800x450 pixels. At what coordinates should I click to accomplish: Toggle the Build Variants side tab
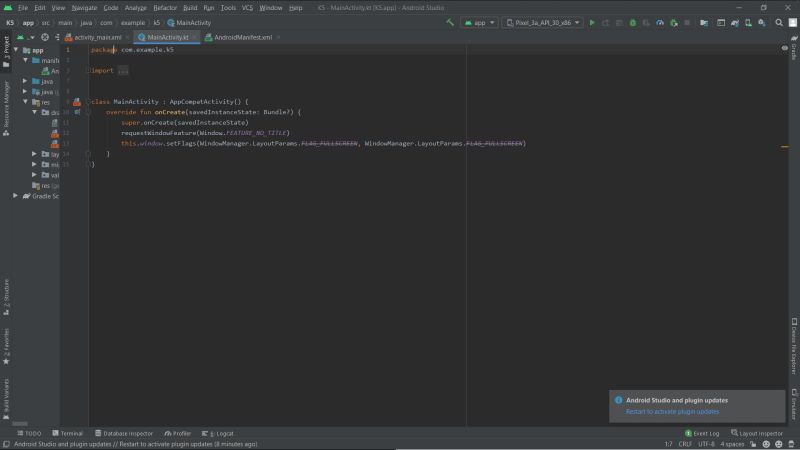(6, 399)
